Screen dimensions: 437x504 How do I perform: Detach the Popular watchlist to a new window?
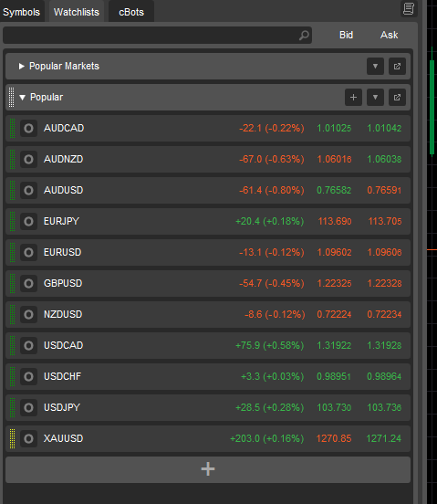pyautogui.click(x=397, y=97)
